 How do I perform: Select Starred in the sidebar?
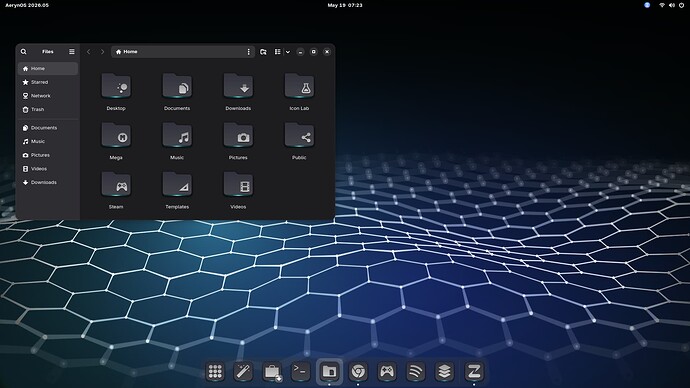pyautogui.click(x=48, y=82)
